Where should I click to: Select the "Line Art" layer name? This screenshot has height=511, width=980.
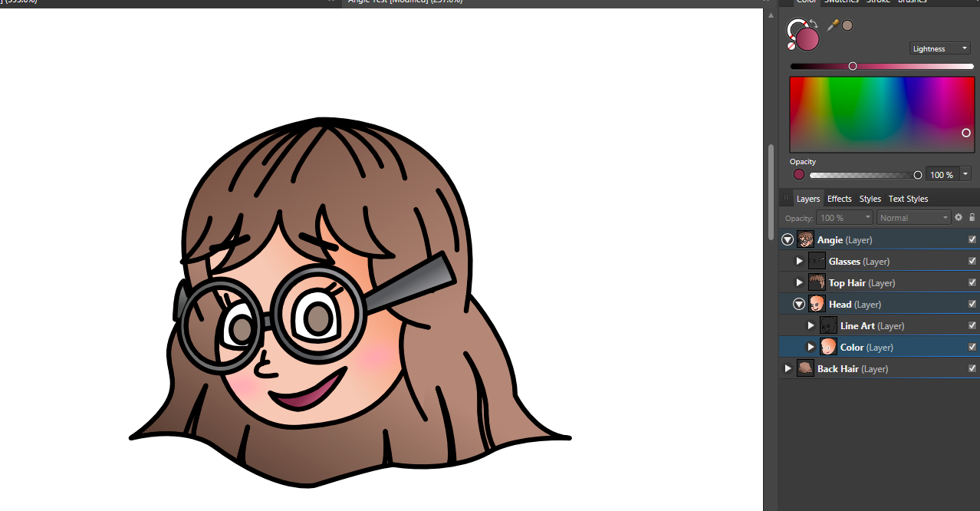pyautogui.click(x=857, y=326)
